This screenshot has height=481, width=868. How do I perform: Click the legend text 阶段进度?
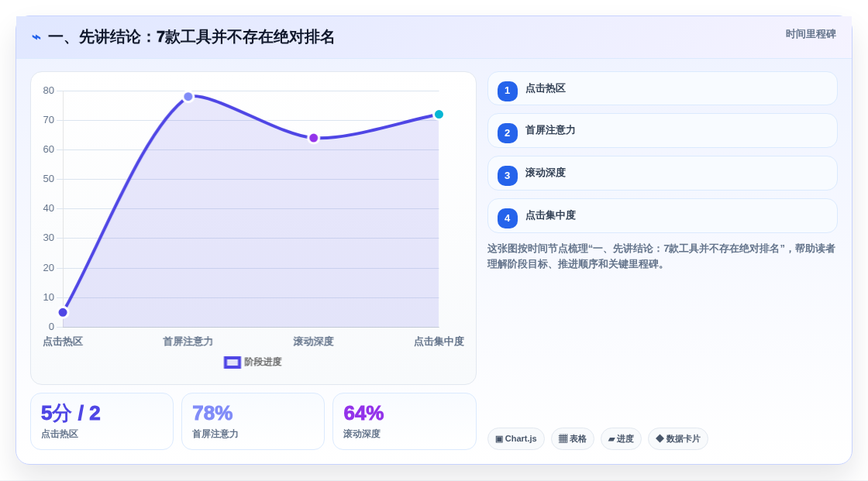tap(263, 362)
